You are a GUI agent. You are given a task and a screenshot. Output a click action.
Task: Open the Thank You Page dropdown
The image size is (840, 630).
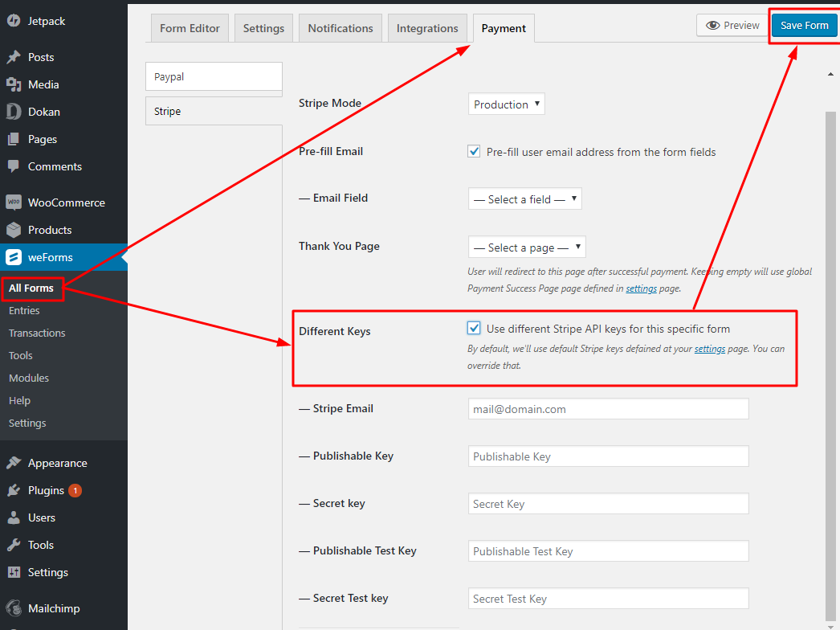527,247
